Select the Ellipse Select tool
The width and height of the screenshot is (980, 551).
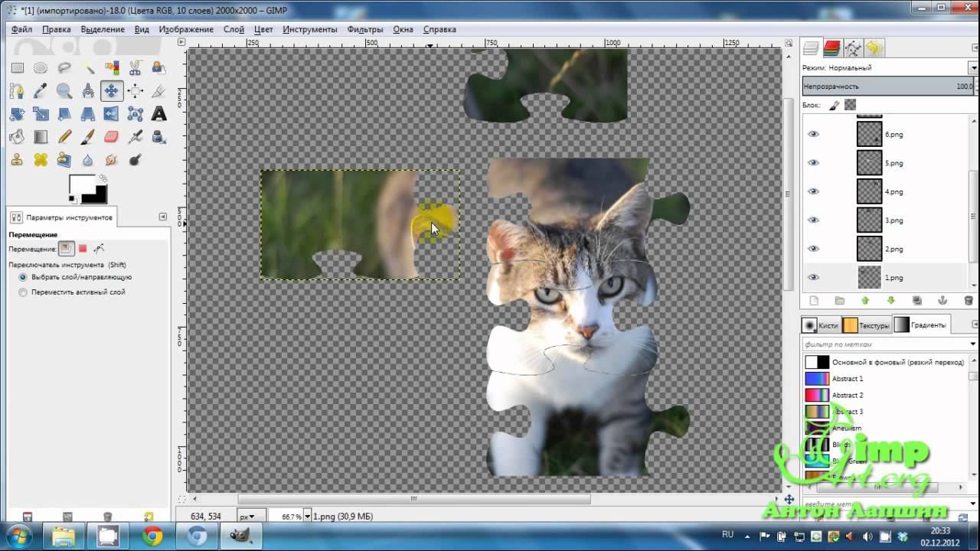click(41, 68)
